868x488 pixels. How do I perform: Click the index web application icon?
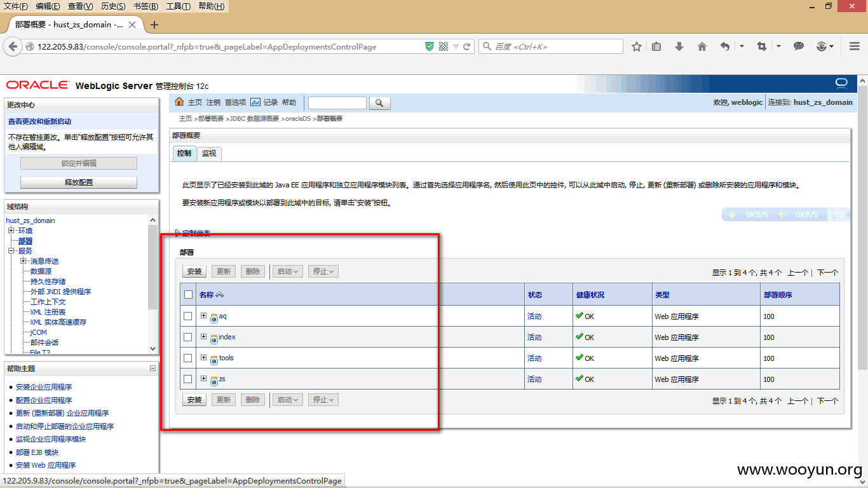[x=214, y=339]
